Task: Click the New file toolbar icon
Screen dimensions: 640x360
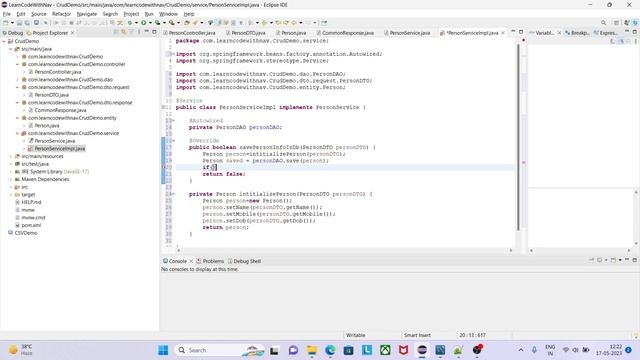Action: pos(6,23)
